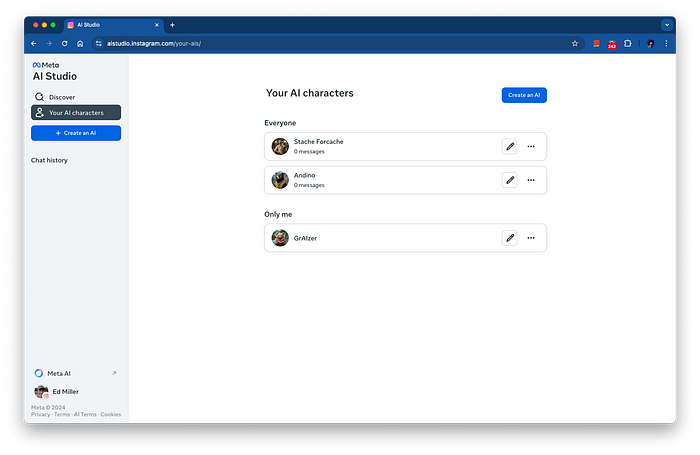Open the three-dot menu for GrAIzer
700x455 pixels.
pos(531,238)
